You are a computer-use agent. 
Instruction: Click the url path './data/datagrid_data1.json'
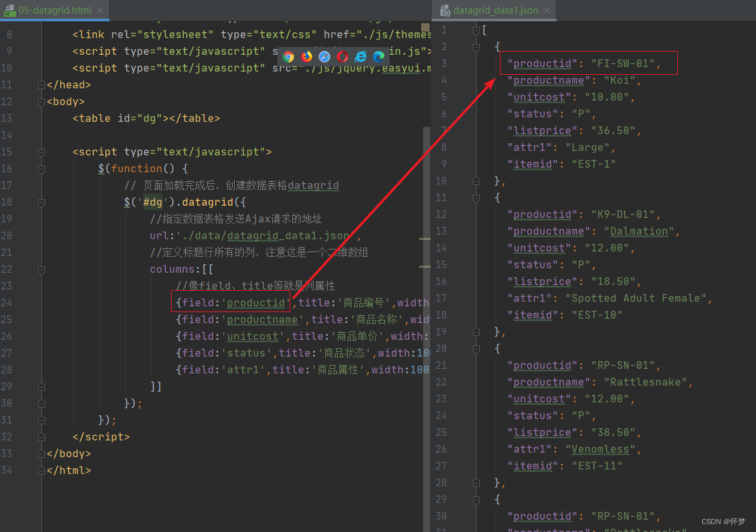265,235
